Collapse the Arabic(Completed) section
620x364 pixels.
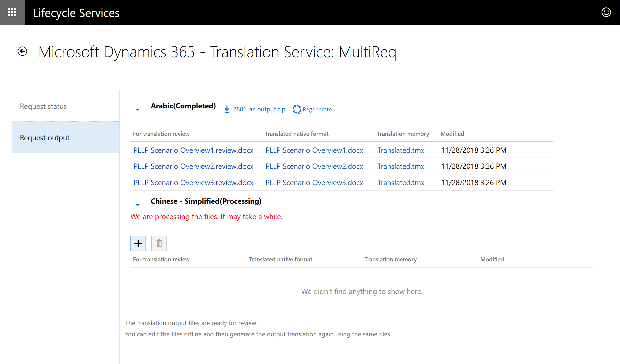pos(138,110)
